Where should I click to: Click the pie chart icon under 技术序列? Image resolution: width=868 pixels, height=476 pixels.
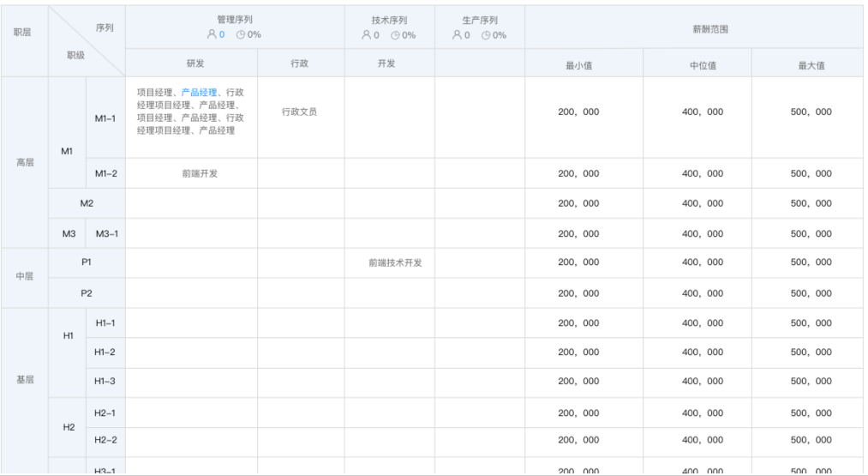pos(395,35)
